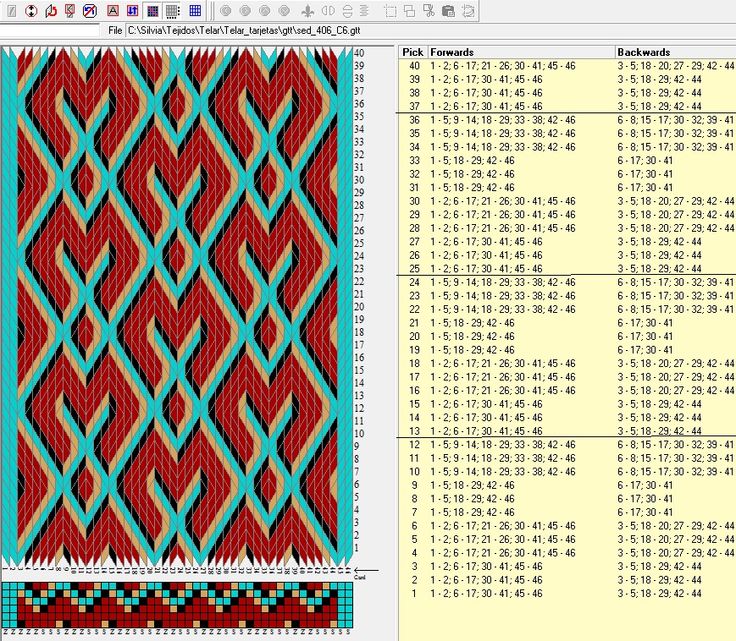
Task: Click the grayed stacked lines icon
Action: click(x=364, y=10)
